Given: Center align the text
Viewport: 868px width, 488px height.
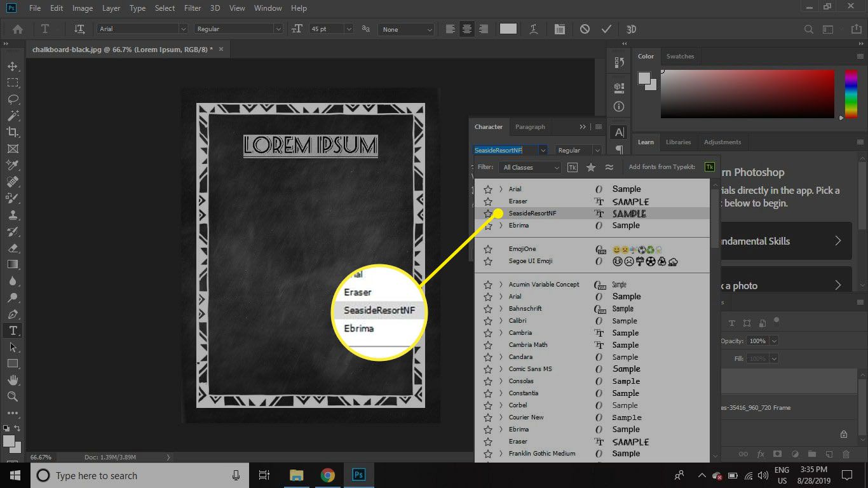Looking at the screenshot, I should tap(467, 29).
